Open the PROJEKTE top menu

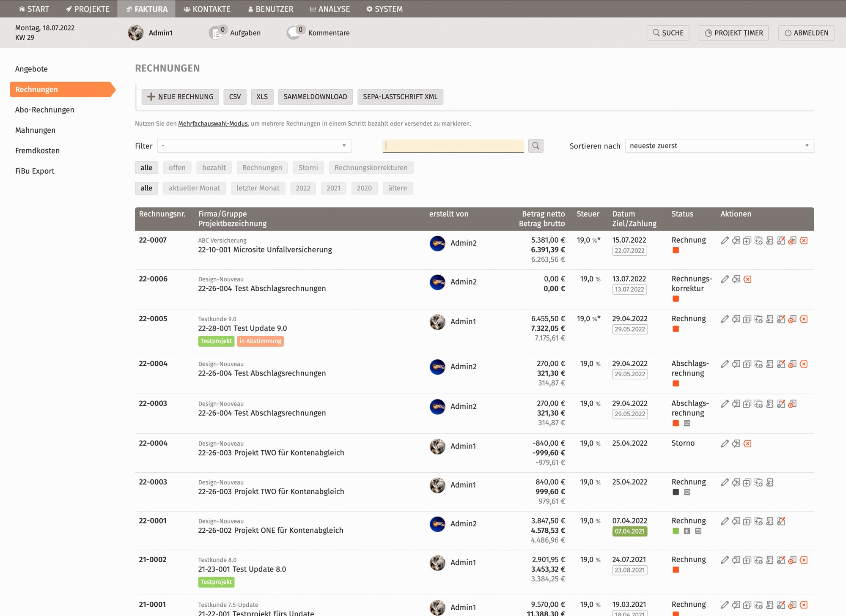[88, 9]
